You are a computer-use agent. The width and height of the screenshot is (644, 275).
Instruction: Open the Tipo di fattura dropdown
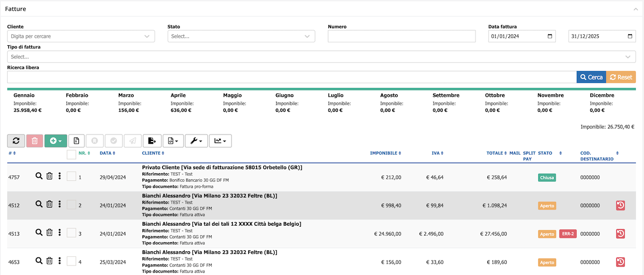click(x=321, y=57)
